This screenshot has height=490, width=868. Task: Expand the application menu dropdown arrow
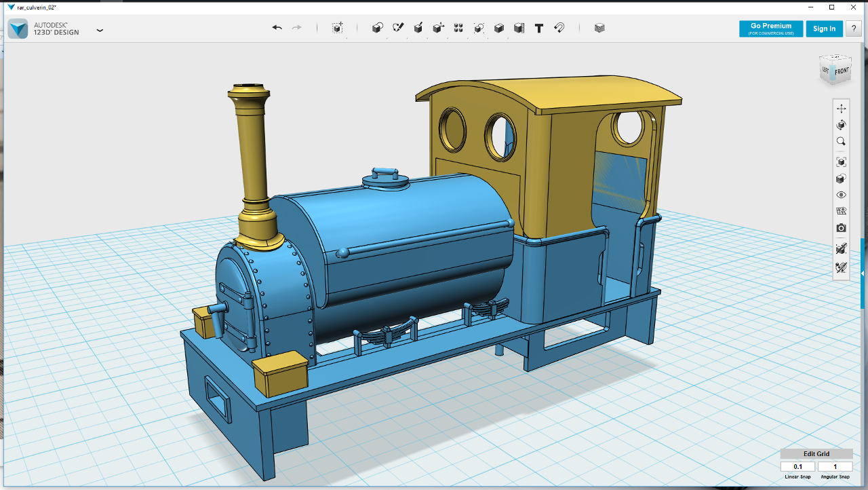100,31
